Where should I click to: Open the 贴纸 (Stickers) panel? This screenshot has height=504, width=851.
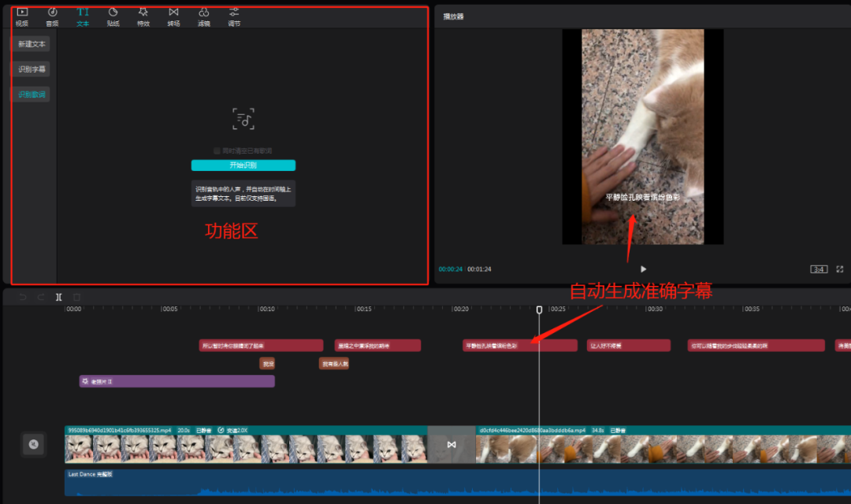[x=113, y=16]
